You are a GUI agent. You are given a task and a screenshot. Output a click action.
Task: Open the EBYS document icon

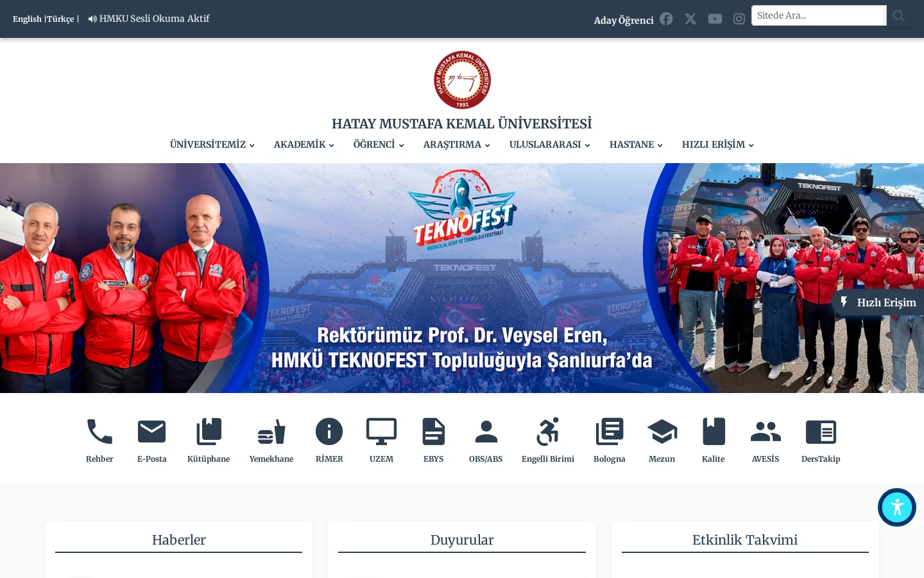(434, 432)
